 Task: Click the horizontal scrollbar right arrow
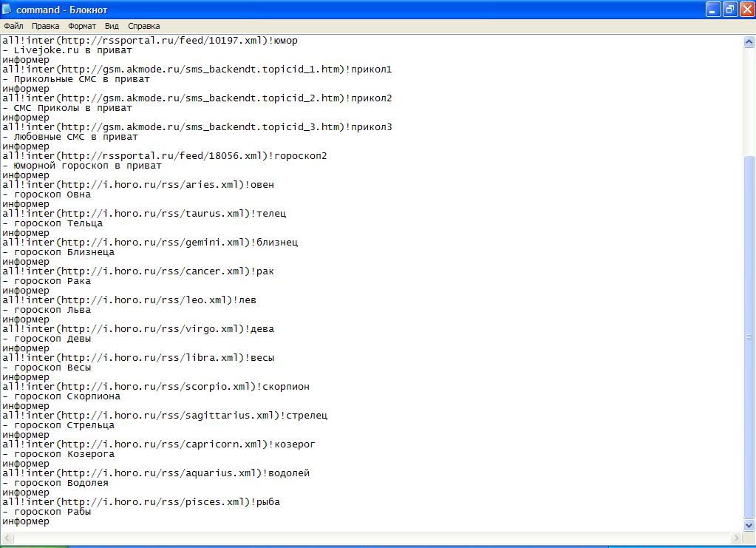coord(736,538)
